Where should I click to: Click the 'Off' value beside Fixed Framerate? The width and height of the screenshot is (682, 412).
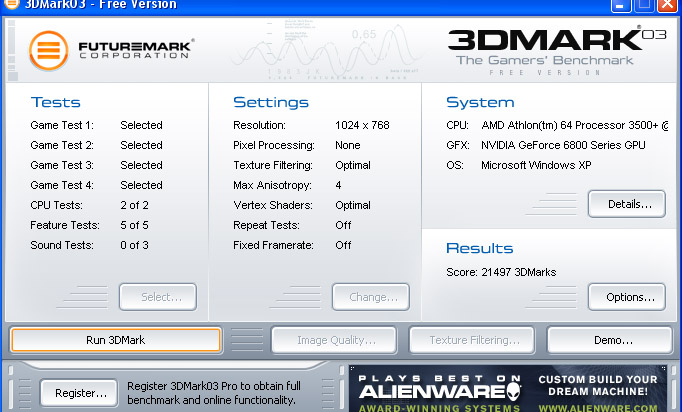click(343, 245)
